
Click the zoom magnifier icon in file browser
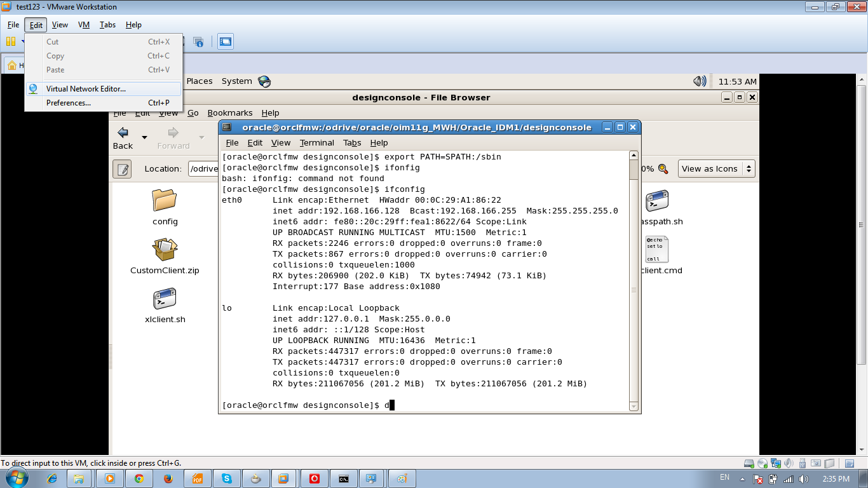click(x=663, y=168)
